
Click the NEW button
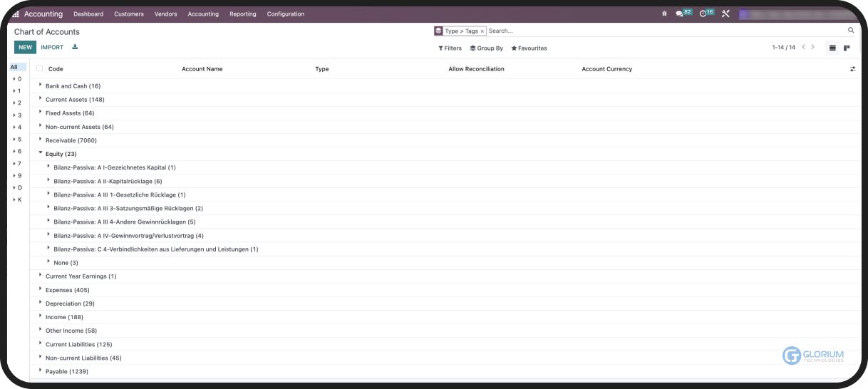[x=26, y=48]
